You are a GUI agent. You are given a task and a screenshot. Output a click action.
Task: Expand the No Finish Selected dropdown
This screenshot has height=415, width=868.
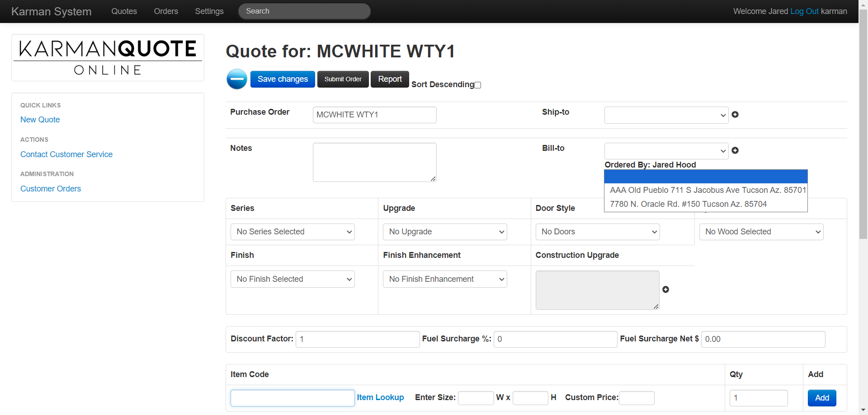point(292,279)
